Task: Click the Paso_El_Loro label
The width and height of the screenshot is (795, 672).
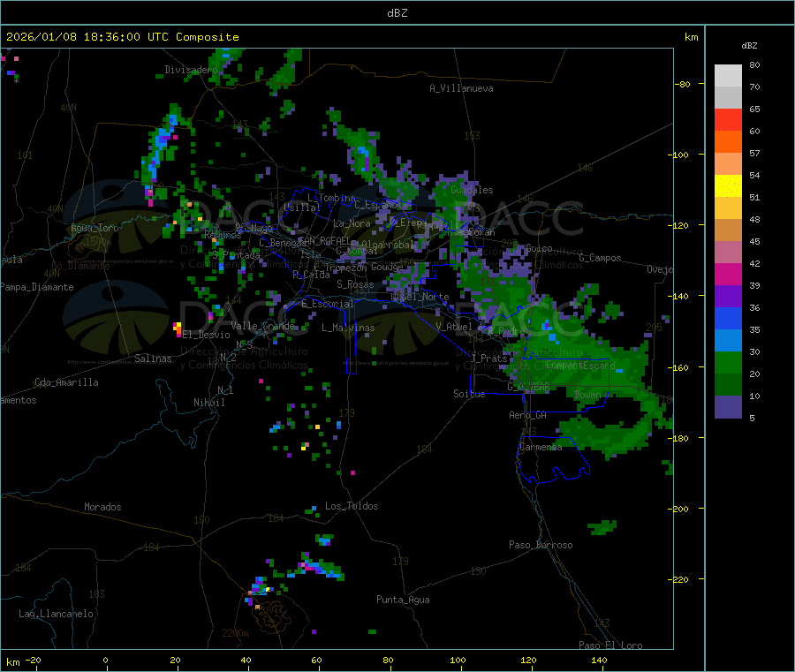Action: click(x=610, y=646)
